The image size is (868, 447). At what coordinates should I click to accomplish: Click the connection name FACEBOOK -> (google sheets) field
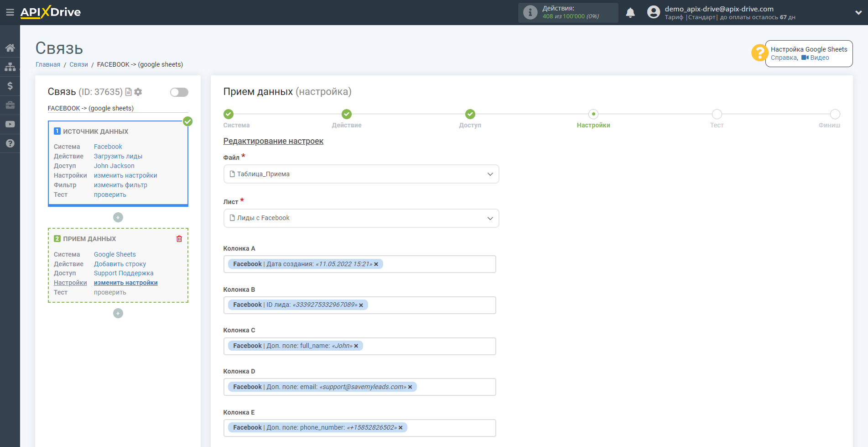pyautogui.click(x=118, y=108)
